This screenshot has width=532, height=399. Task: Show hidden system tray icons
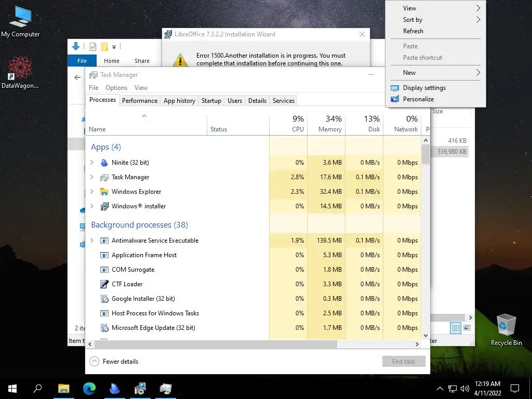tap(440, 389)
